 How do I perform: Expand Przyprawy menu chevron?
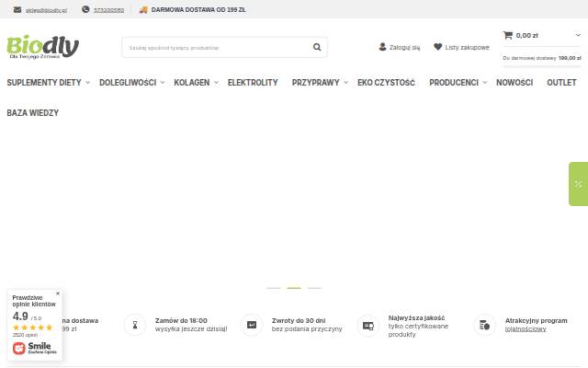click(345, 82)
